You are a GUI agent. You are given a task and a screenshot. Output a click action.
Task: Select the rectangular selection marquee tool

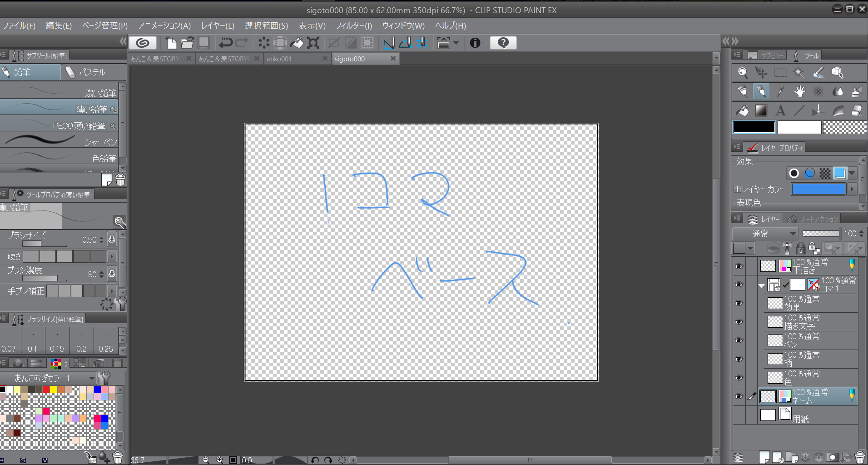(780, 73)
